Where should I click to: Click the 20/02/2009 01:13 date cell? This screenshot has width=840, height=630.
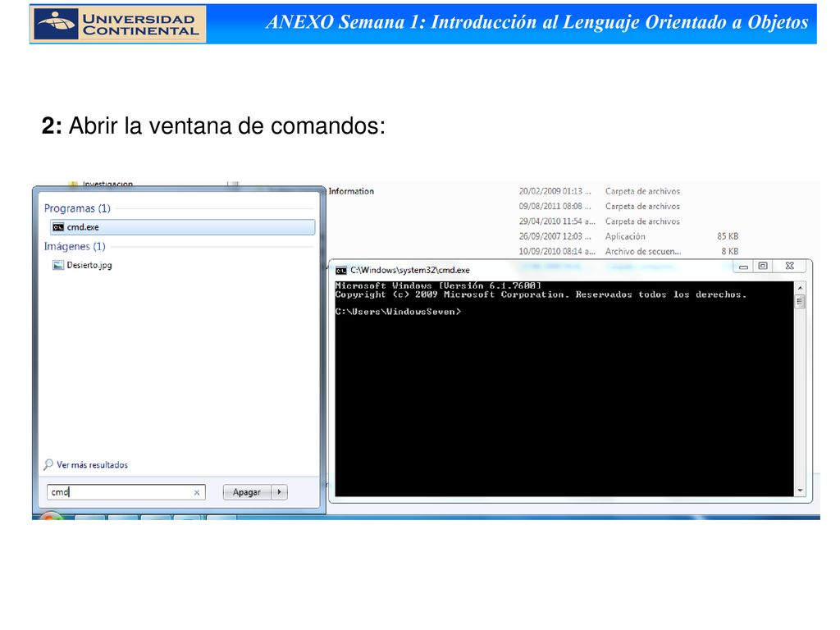click(555, 191)
